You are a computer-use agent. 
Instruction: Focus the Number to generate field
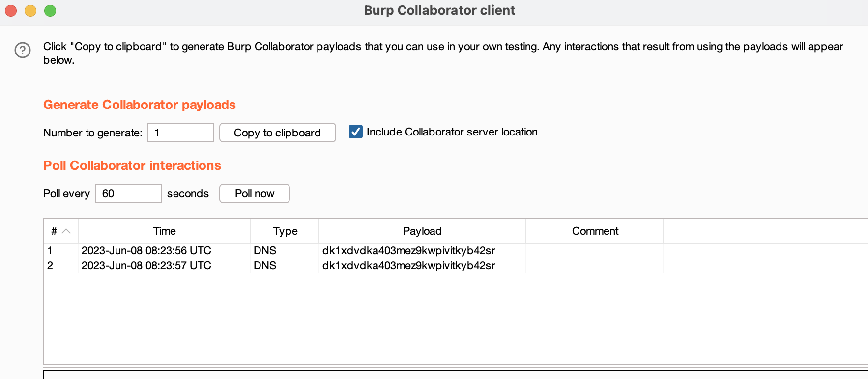click(x=180, y=133)
